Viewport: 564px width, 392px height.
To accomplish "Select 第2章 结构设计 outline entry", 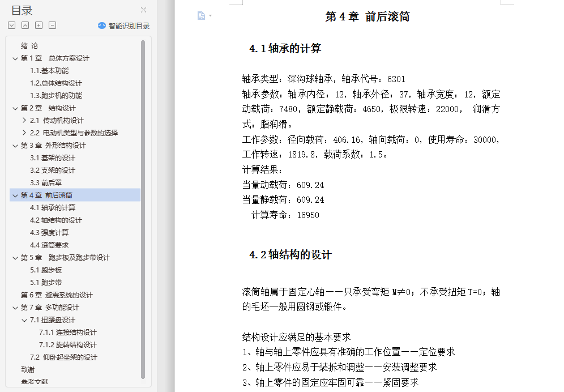I will click(48, 108).
